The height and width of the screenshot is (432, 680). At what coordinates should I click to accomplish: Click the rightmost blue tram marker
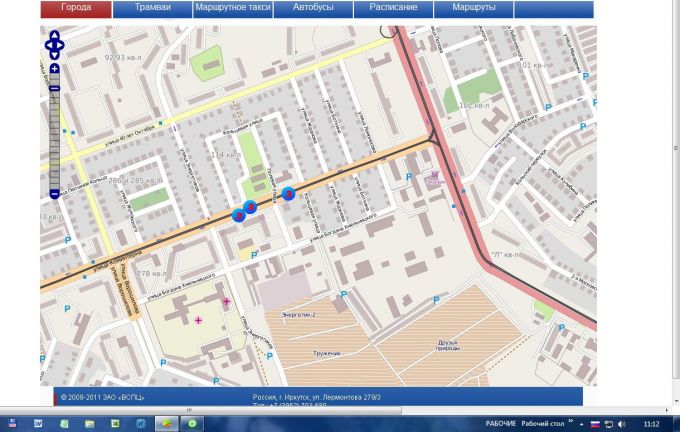[x=289, y=193]
